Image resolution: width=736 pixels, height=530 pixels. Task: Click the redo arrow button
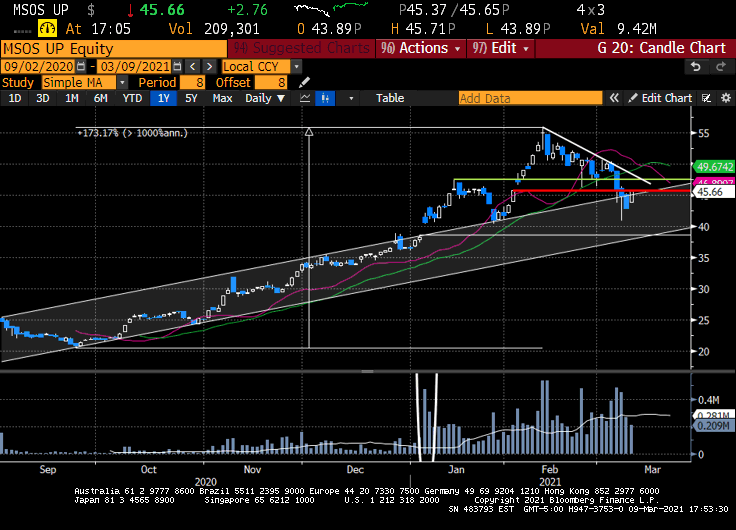(721, 67)
